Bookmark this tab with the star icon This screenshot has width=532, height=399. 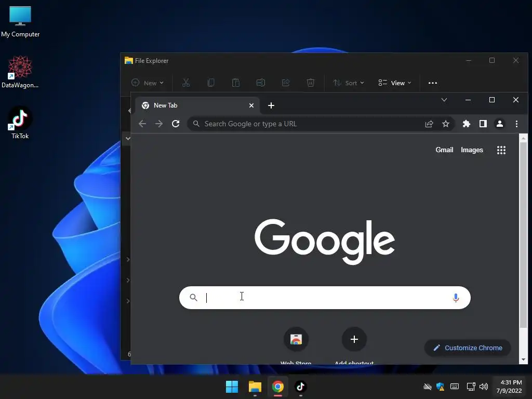[x=445, y=124]
